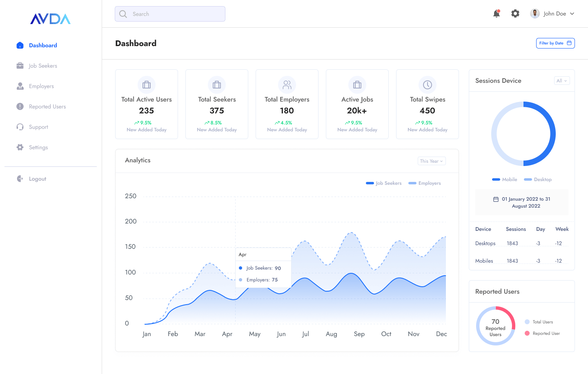
Task: Go to Reported Users in the sidebar
Action: point(47,106)
